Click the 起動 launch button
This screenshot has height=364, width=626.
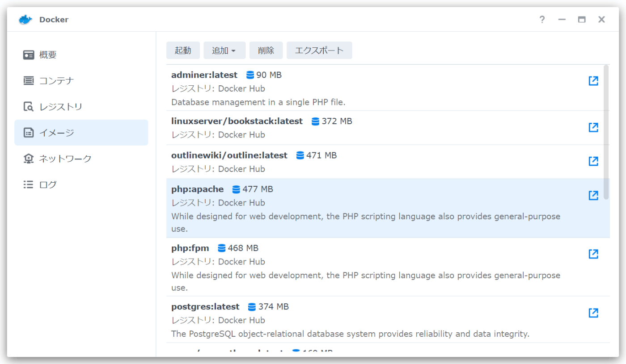click(x=183, y=50)
